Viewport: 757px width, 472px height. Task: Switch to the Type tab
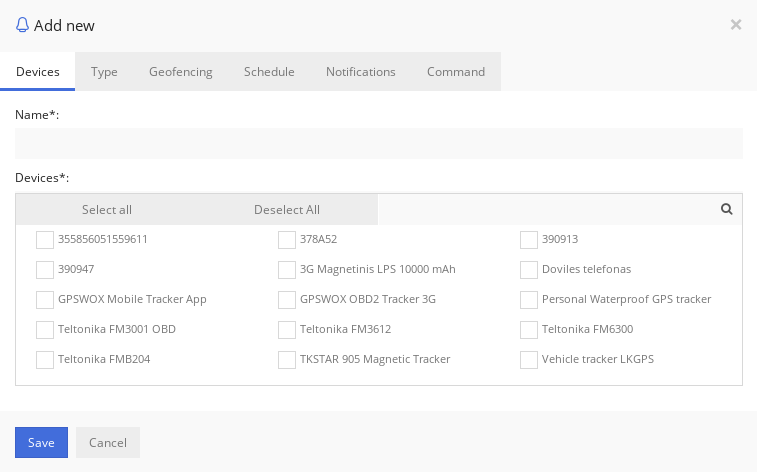click(104, 72)
